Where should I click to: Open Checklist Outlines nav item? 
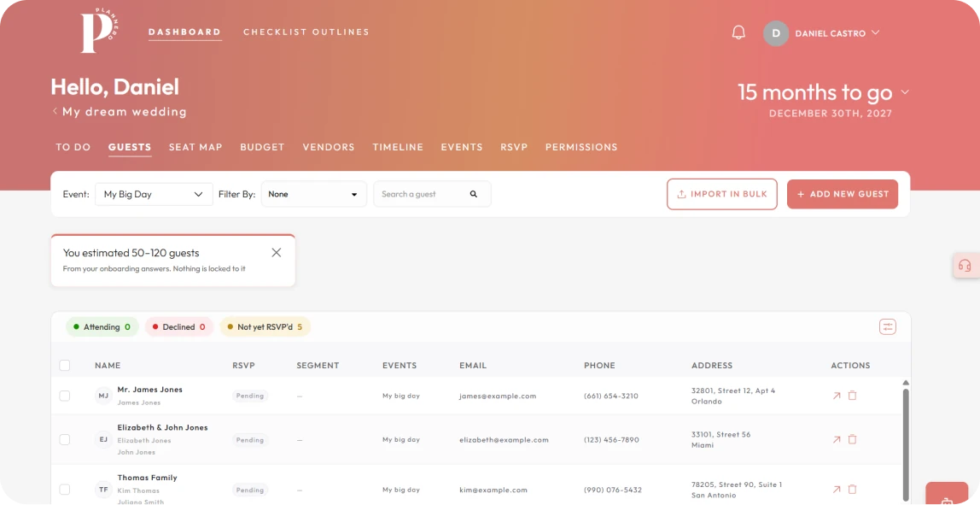coord(306,32)
